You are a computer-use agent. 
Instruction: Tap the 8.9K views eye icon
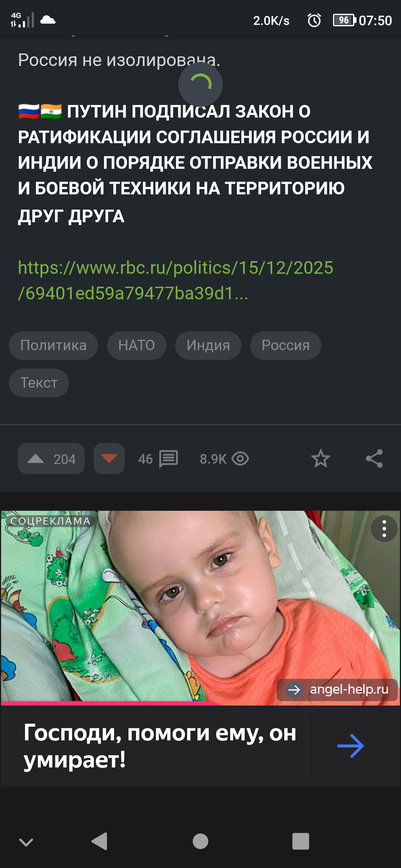coord(240,459)
